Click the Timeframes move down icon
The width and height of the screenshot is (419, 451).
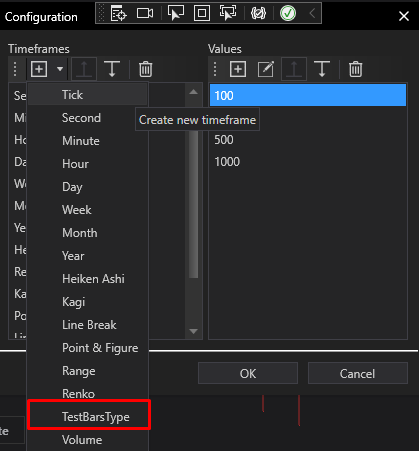pos(112,69)
